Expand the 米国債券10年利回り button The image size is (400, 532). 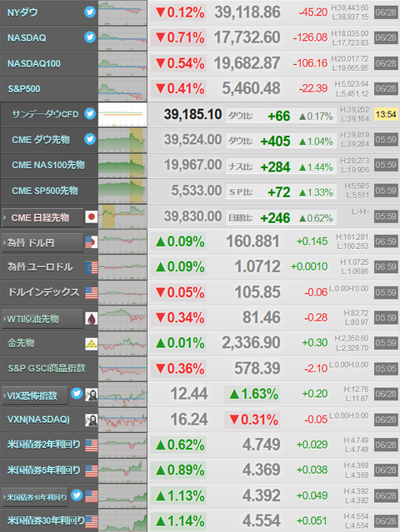(35, 497)
